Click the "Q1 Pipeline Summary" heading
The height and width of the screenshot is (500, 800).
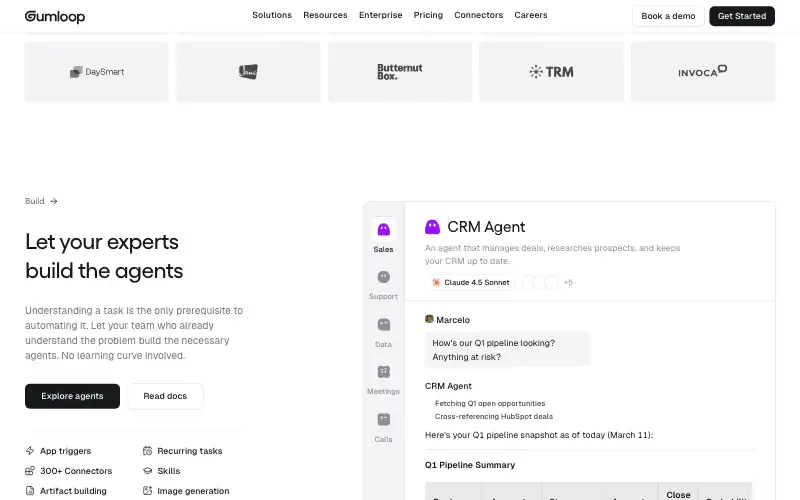click(x=470, y=465)
